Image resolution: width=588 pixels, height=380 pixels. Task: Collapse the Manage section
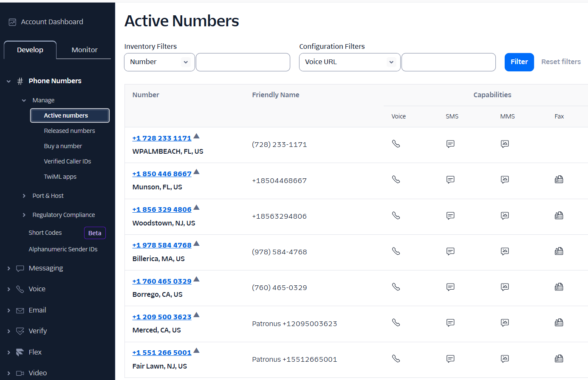click(x=24, y=100)
